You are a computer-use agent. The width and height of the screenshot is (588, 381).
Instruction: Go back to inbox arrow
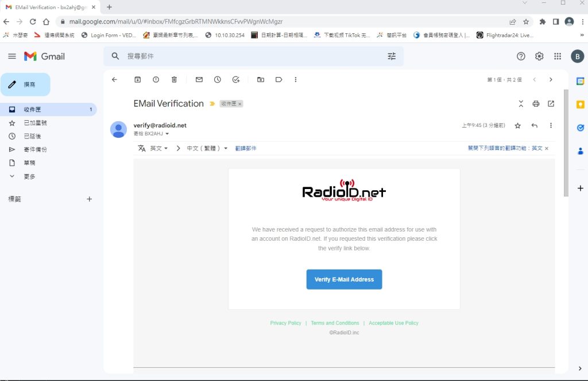click(114, 79)
